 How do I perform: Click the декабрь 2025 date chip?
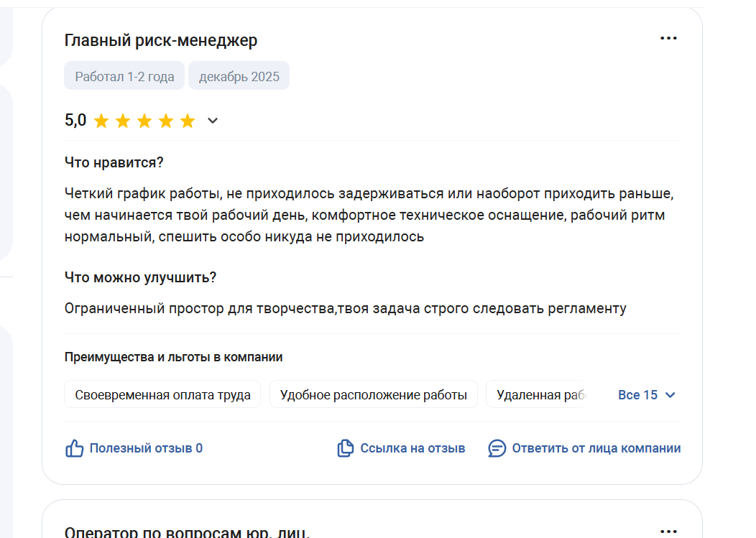[239, 76]
